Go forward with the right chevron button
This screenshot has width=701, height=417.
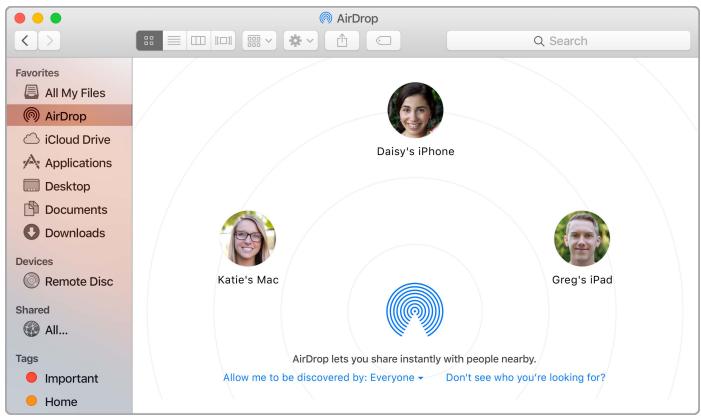[x=49, y=41]
